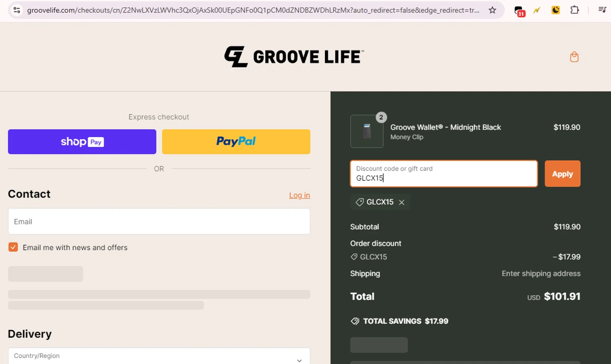Click the tag icon on the GLCX15 chip
The image size is (611, 364).
(x=359, y=202)
